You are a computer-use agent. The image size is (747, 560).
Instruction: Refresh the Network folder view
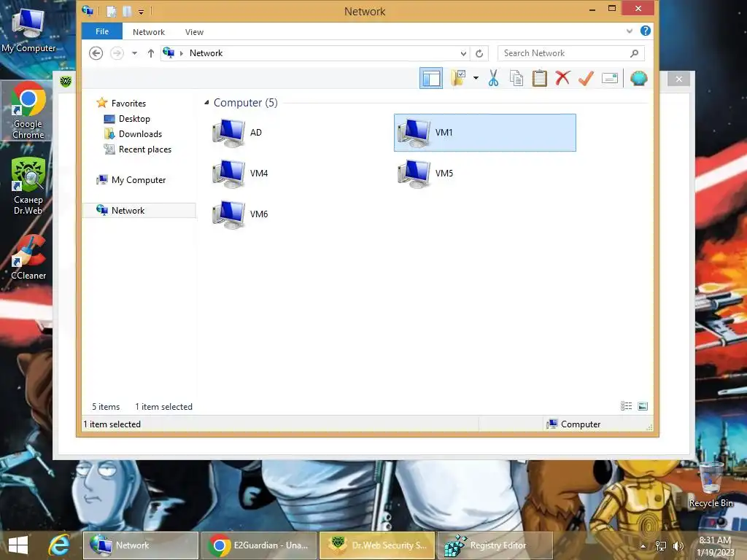(479, 53)
